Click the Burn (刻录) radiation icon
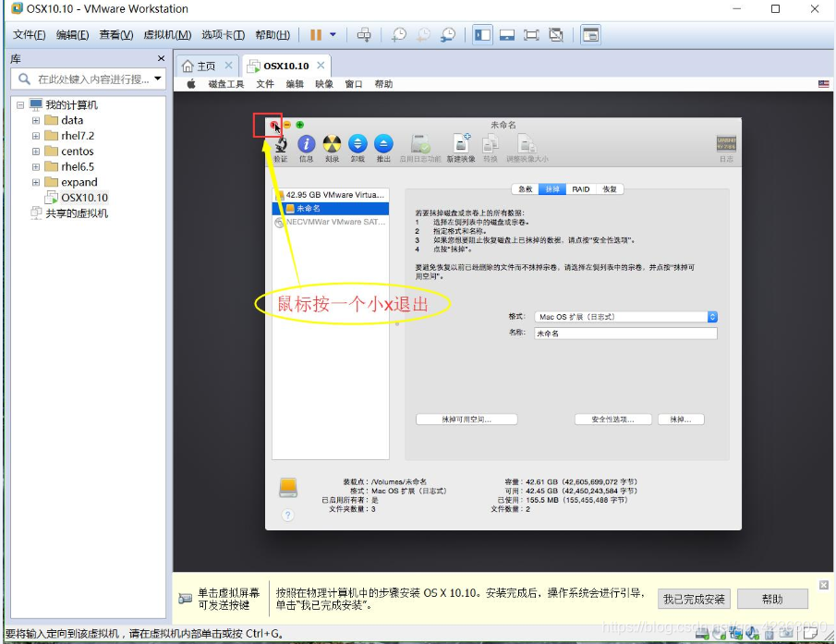 332,144
